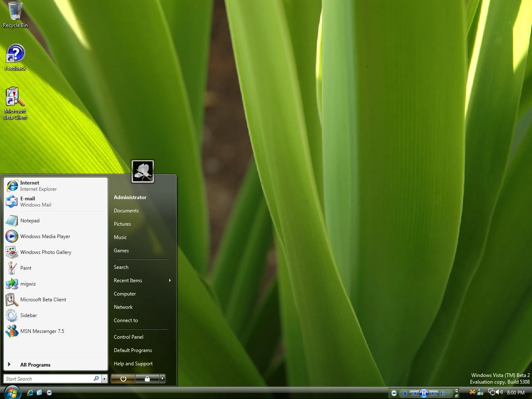This screenshot has height=399, width=532.
Task: Open Windows Media Player from Quick Launch
Action: click(49, 392)
